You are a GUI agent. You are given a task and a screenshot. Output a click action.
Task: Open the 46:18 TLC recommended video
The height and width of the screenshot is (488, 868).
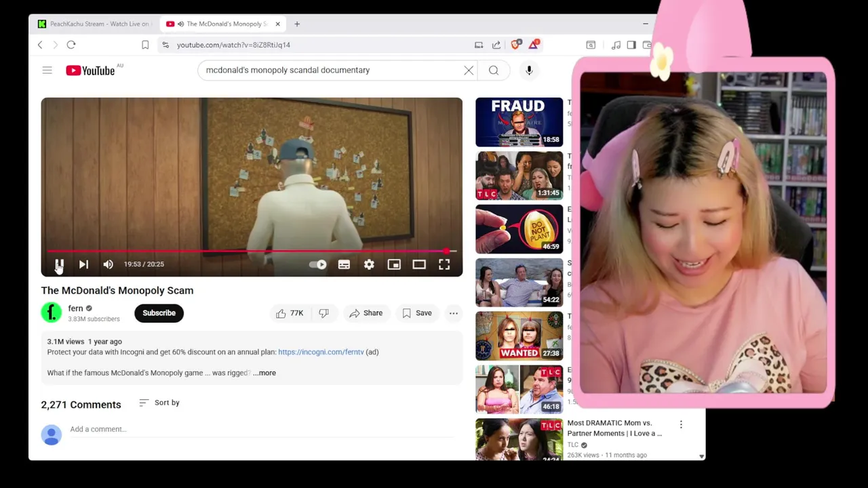519,390
